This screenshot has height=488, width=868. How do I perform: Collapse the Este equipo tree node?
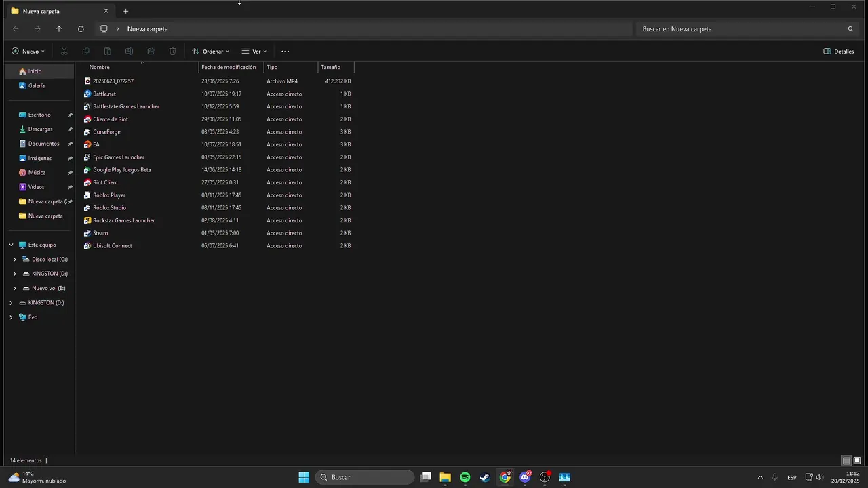point(11,245)
